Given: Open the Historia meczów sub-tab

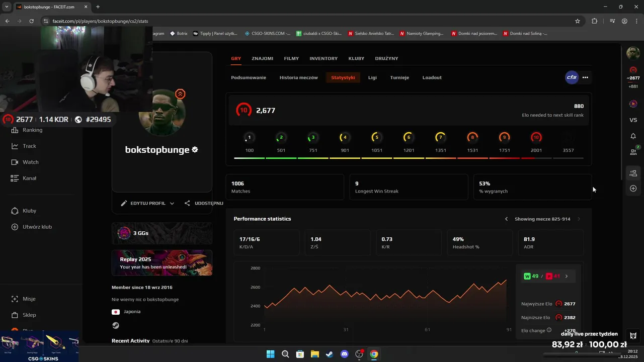Looking at the screenshot, I should point(299,77).
